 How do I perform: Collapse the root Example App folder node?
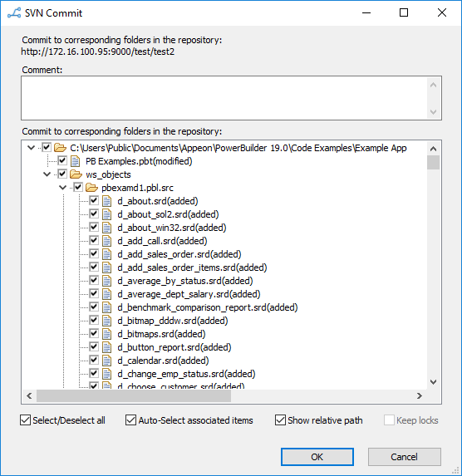click(x=31, y=148)
